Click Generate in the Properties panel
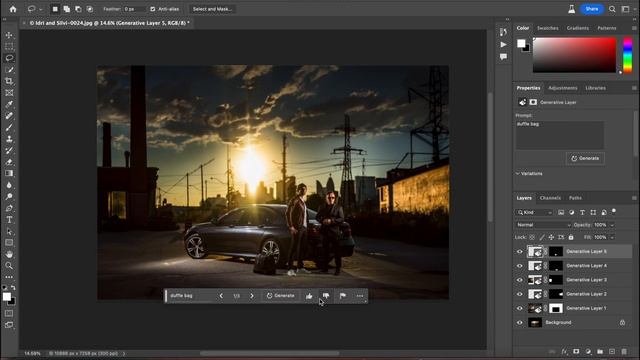 (x=585, y=158)
